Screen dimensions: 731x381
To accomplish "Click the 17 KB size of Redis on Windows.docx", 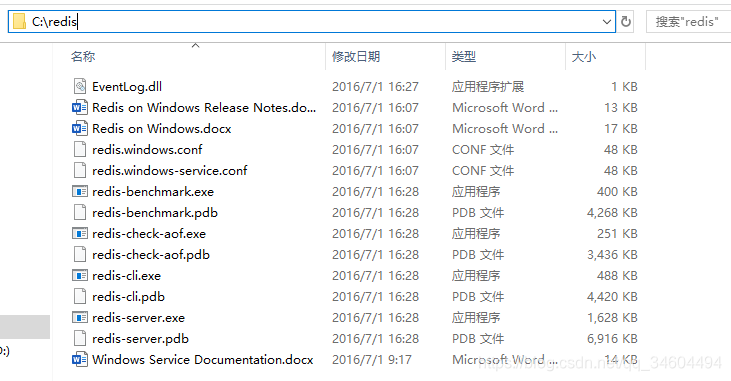I will pos(621,129).
